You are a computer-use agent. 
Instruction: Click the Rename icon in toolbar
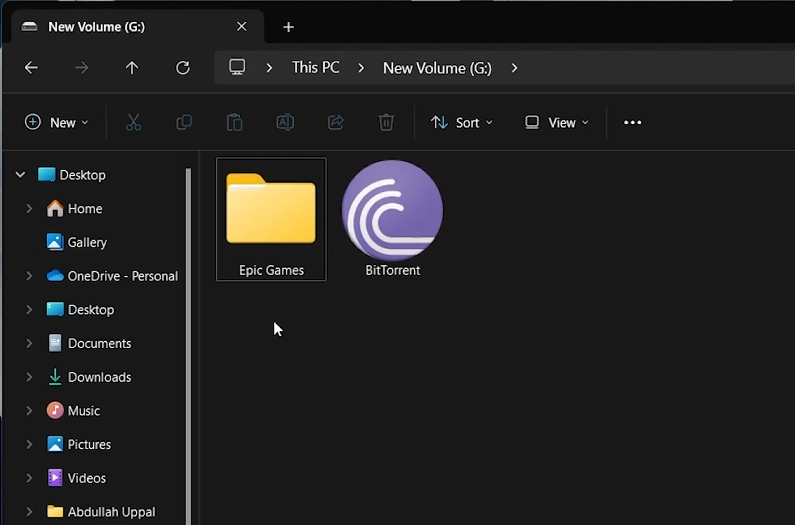[x=285, y=122]
